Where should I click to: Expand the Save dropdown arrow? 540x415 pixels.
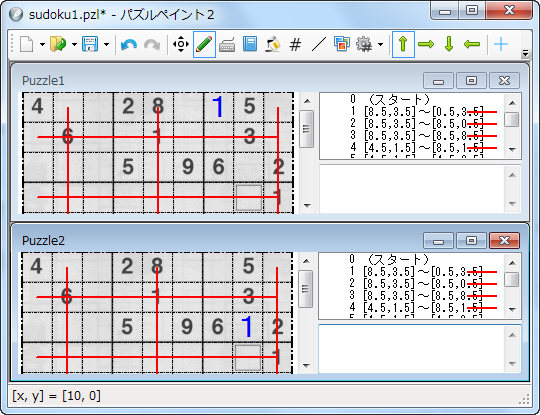click(x=106, y=44)
